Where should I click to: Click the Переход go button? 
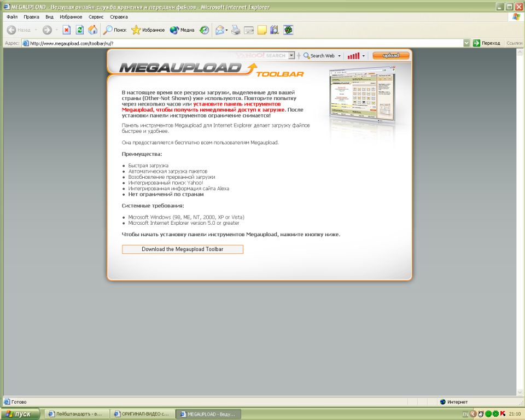click(487, 43)
